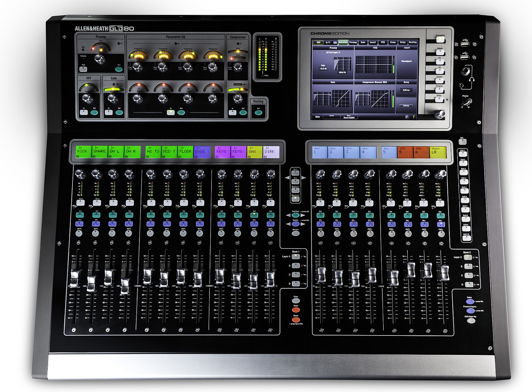
Task: Open the Meters screen
Action: click(440, 52)
